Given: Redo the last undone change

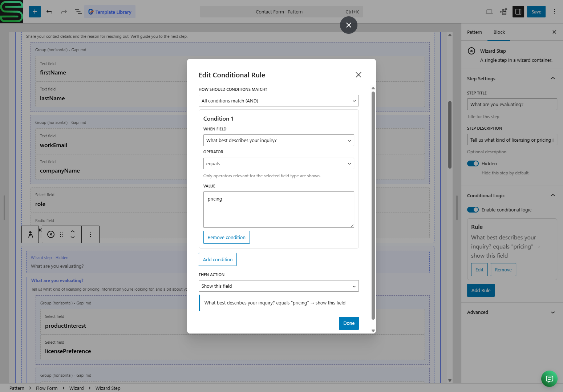Looking at the screenshot, I should [x=64, y=12].
